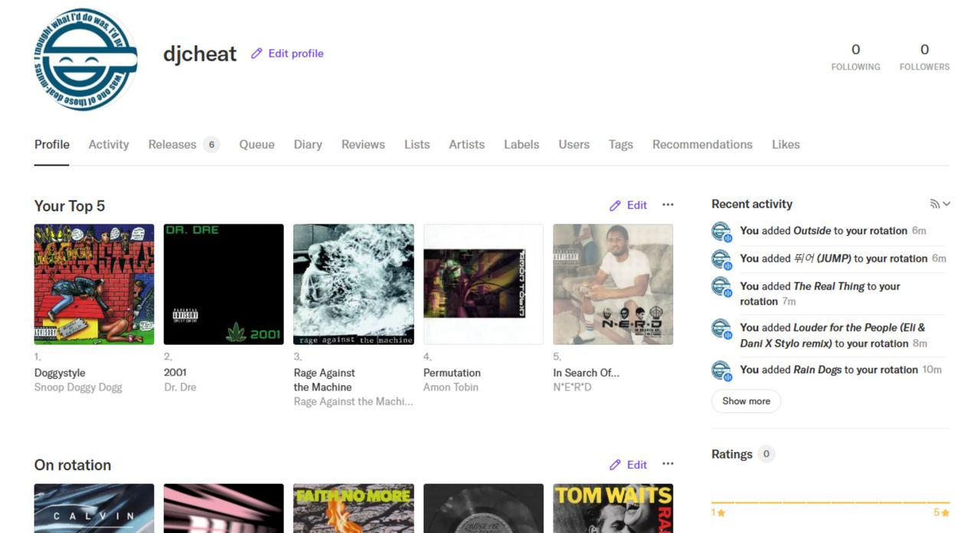Click the Ratings heading
Screen dimensions: 980x533
732,454
